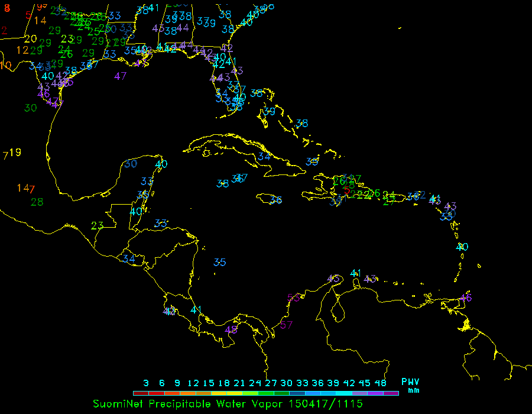Image resolution: width=532 pixels, height=414 pixels.
Task: Select the 30 reading on the Yucatan Peninsula
Action: (x=131, y=163)
